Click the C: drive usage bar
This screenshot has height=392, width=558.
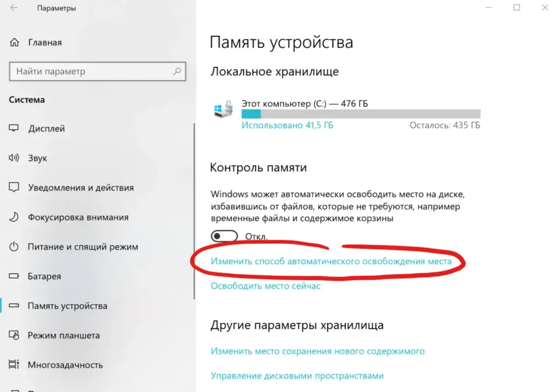(361, 114)
